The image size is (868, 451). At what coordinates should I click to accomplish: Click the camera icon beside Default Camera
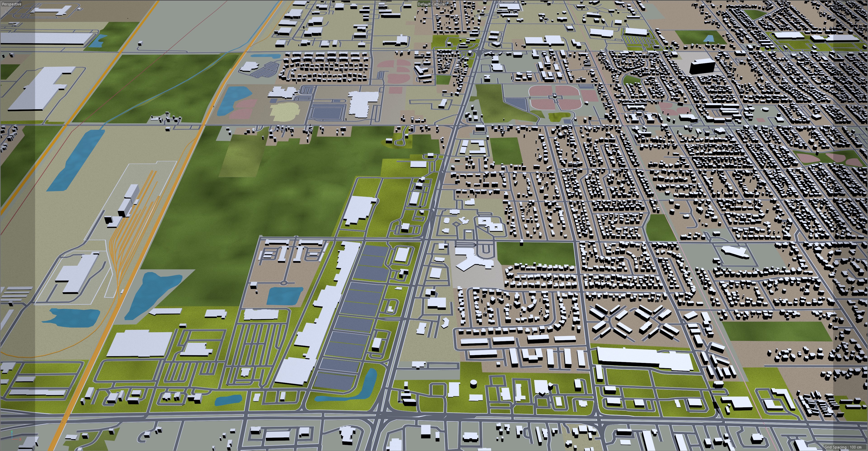[x=448, y=4]
